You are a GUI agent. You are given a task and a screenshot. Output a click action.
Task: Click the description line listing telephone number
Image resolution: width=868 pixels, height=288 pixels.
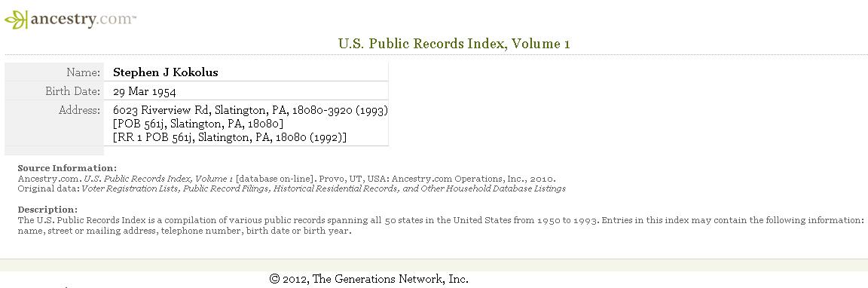click(x=185, y=231)
